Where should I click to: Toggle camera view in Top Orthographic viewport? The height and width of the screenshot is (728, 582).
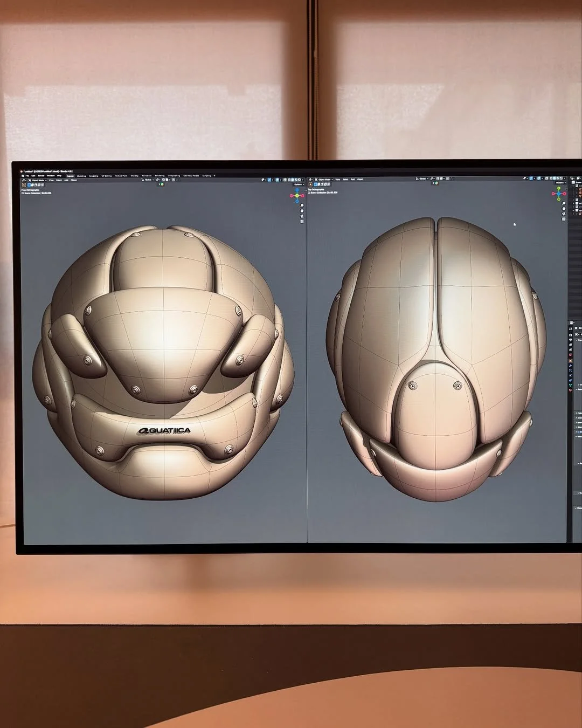click(x=564, y=214)
